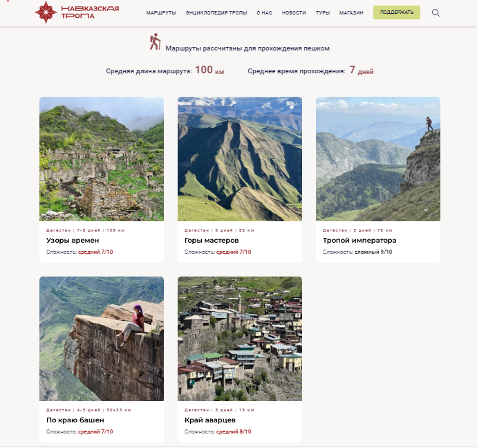Click the search magnifier icon

436,12
